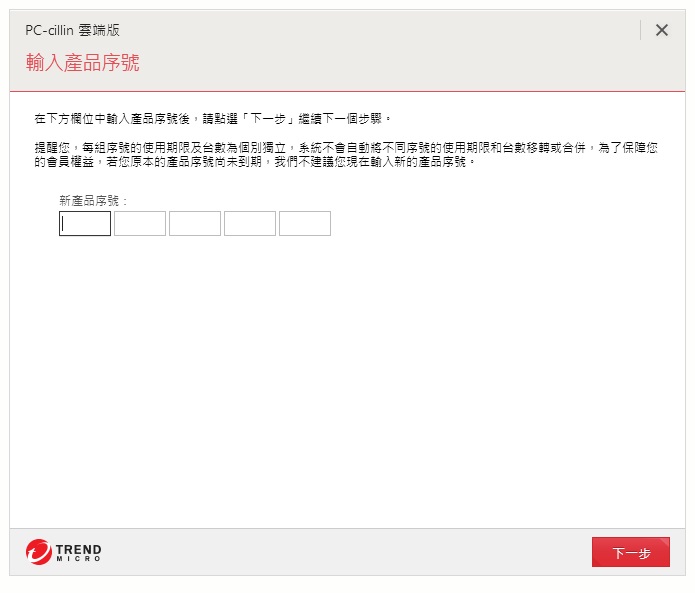The image size is (695, 593).
Task: Click the 新產品序號 field label
Action: 93,201
